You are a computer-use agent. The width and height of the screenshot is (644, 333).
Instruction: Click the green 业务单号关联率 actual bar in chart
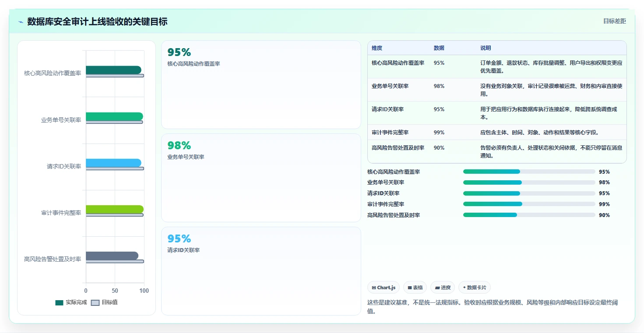pyautogui.click(x=114, y=116)
